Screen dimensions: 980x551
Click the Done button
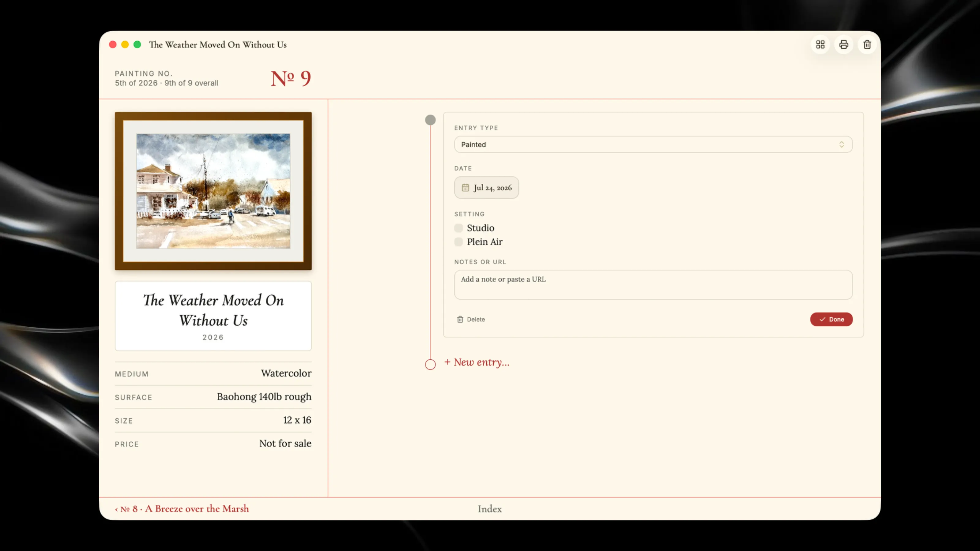pos(831,319)
